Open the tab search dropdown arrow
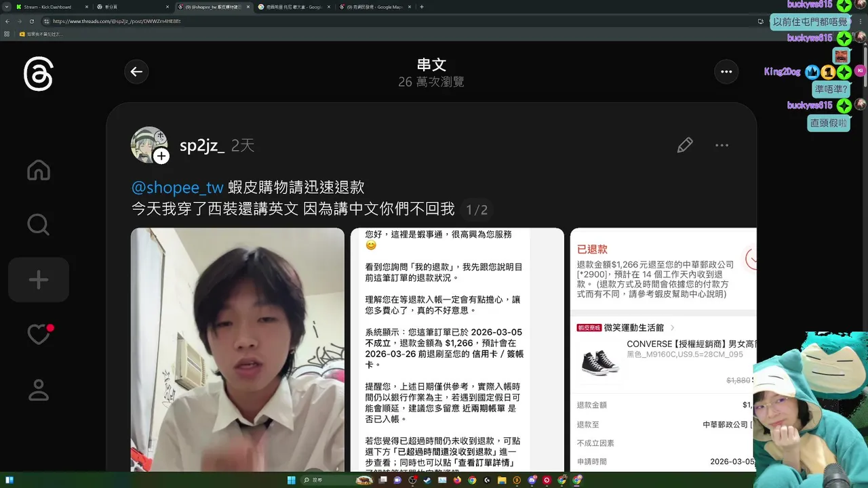 tap(5, 7)
